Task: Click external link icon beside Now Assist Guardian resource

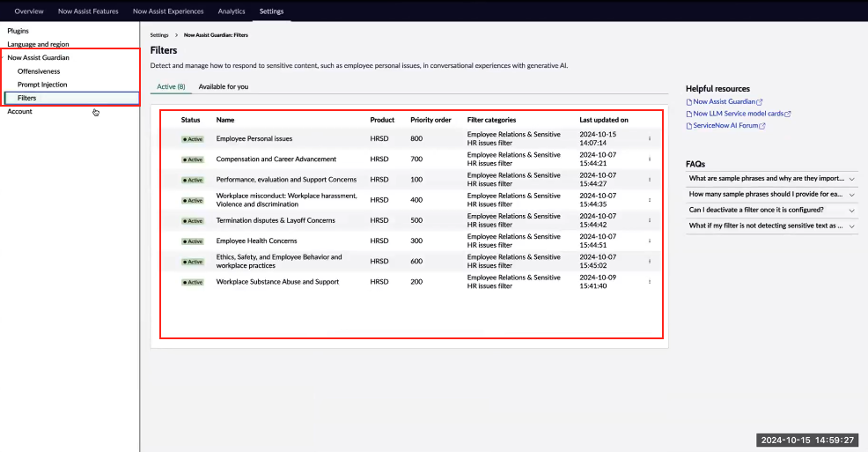Action: click(760, 102)
